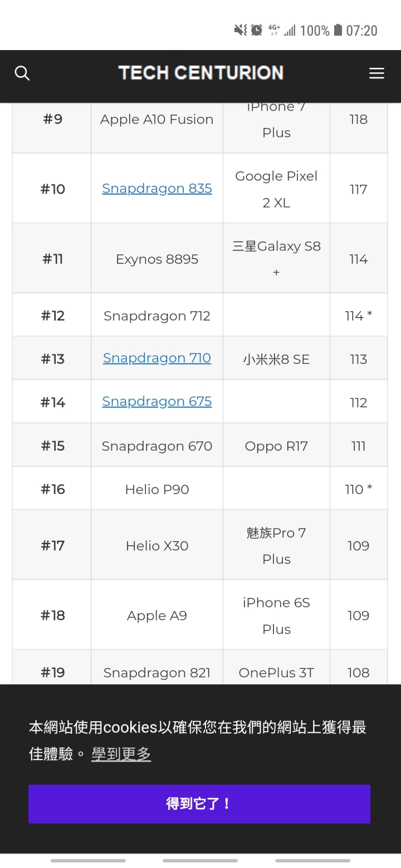Image resolution: width=401 pixels, height=868 pixels.
Task: Click the 學到更多 cookie link
Action: tap(121, 754)
